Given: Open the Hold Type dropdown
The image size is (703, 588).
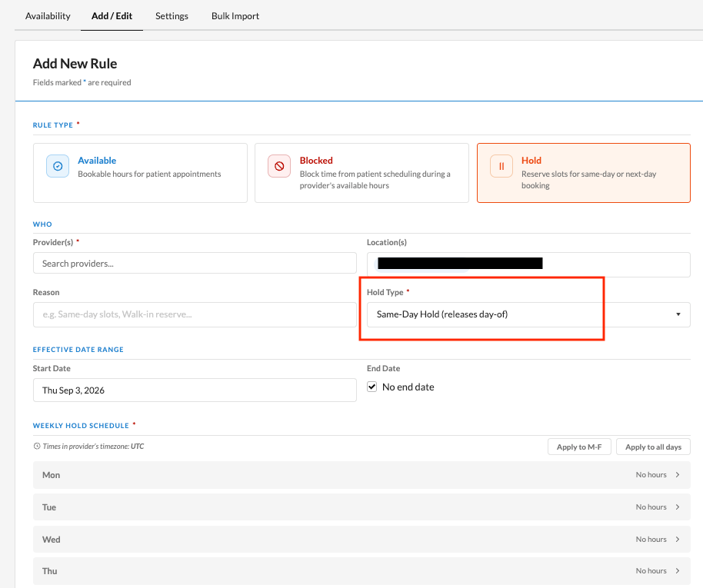Looking at the screenshot, I should click(528, 314).
